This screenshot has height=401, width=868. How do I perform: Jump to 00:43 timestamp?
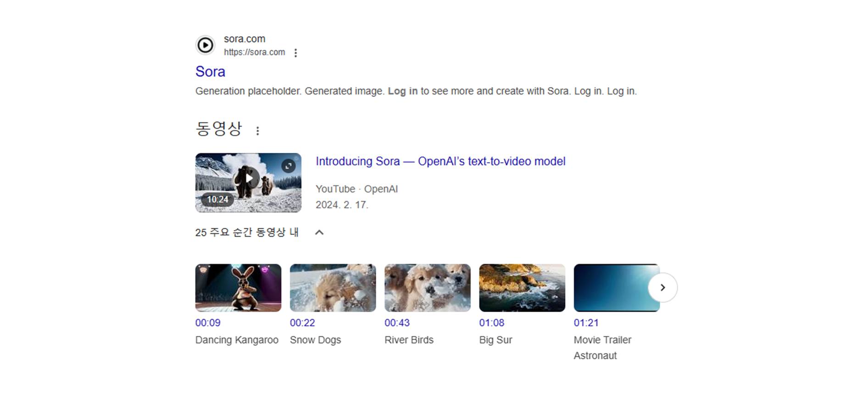[397, 323]
